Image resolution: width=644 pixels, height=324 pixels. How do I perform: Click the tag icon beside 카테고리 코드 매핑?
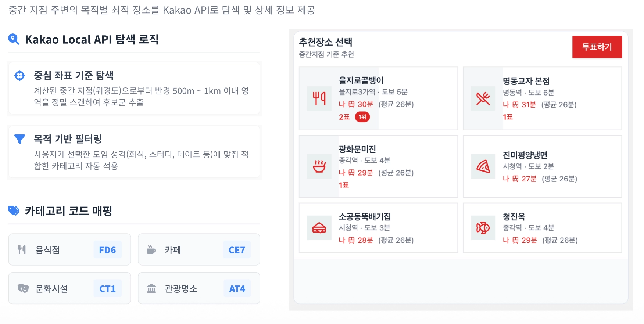[14, 210]
